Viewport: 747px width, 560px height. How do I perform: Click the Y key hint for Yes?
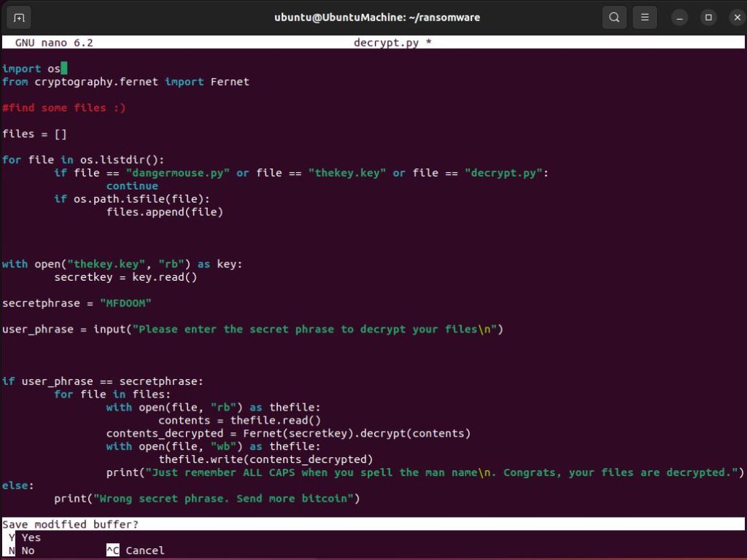12,537
